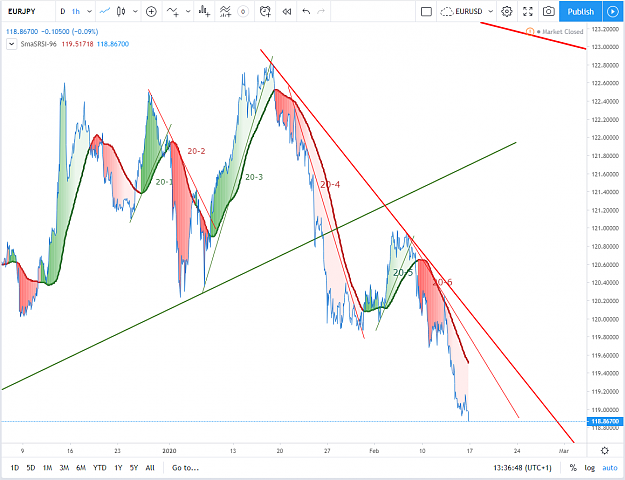Set the range to 1Y
This screenshot has width=625, height=480.
(118, 468)
